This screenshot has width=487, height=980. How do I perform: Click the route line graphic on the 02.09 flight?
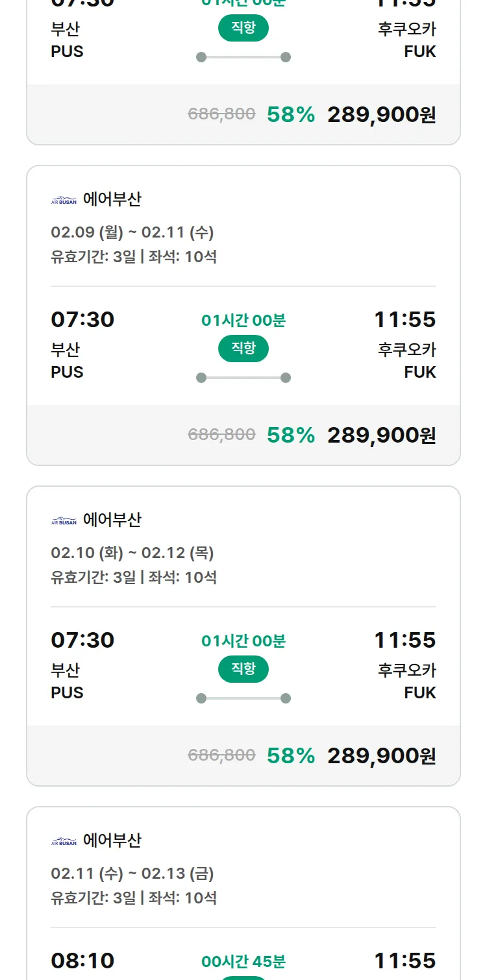tap(243, 378)
